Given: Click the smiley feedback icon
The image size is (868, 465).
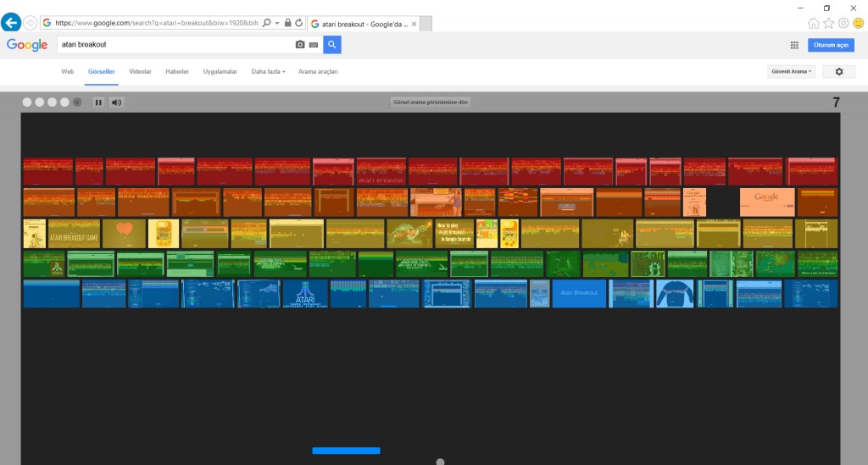Looking at the screenshot, I should (858, 23).
